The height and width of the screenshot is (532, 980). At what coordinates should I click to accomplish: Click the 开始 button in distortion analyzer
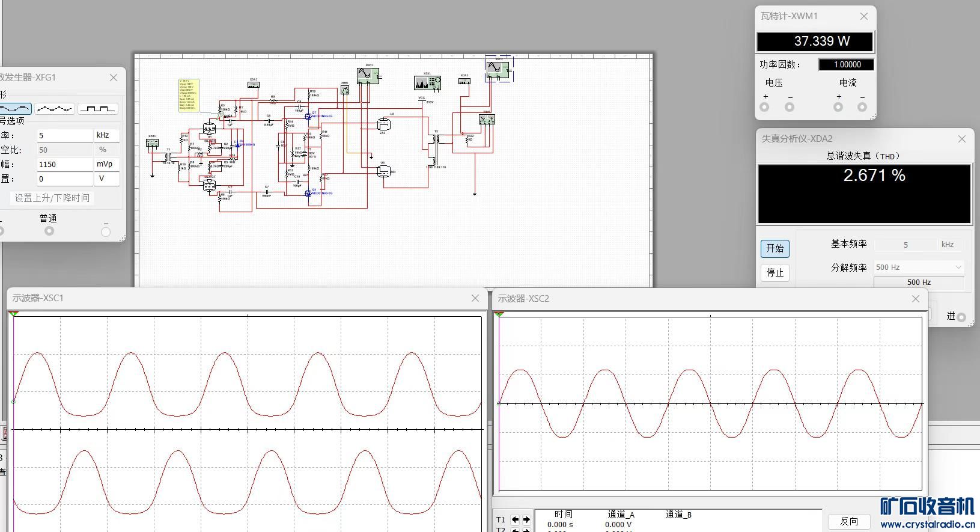tap(775, 248)
